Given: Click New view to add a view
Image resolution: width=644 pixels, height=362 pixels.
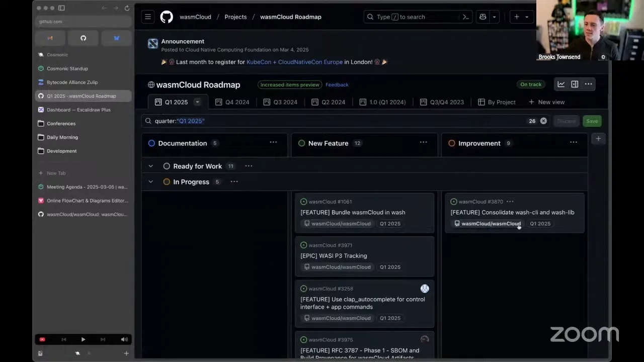Looking at the screenshot, I should 546,102.
